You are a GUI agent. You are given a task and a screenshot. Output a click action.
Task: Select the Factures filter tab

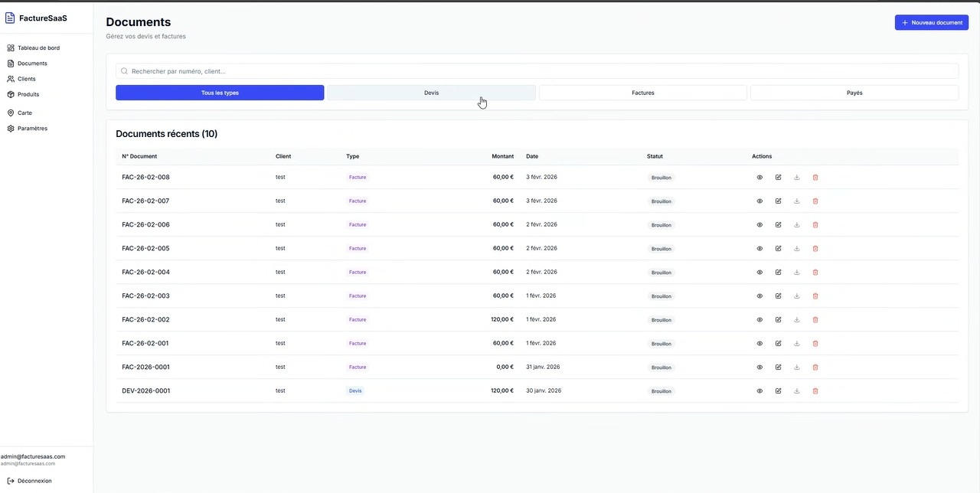pyautogui.click(x=642, y=93)
